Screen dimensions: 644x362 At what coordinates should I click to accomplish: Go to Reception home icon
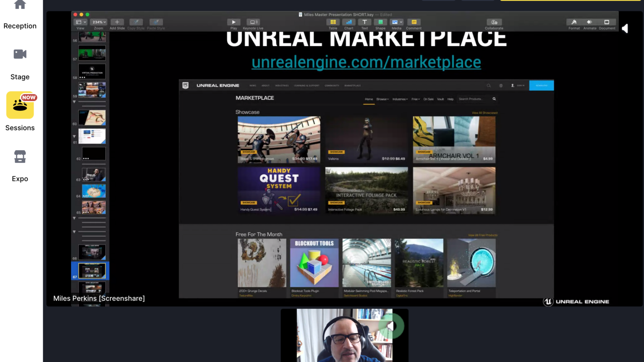[20, 5]
